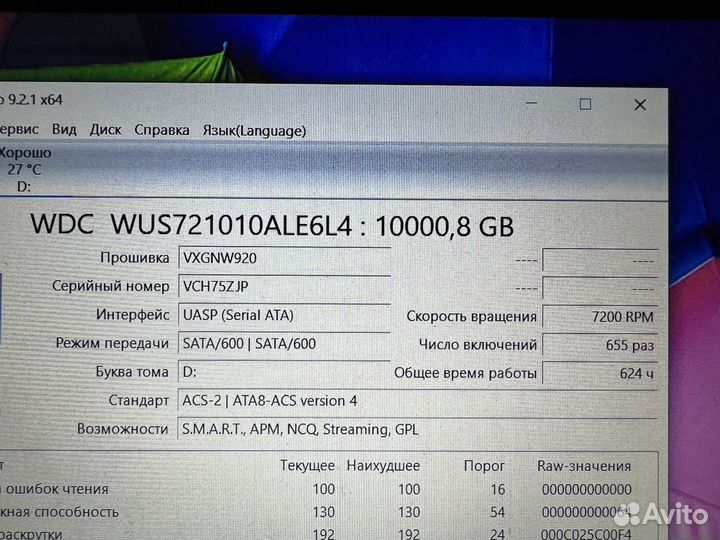This screenshot has width=720, height=540.
Task: Click the Текущее column header
Action: tap(307, 465)
